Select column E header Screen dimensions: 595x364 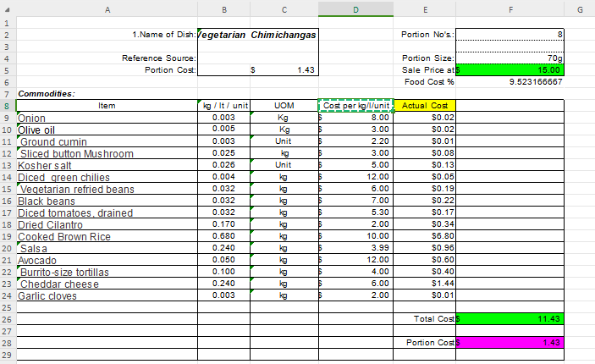(425, 10)
